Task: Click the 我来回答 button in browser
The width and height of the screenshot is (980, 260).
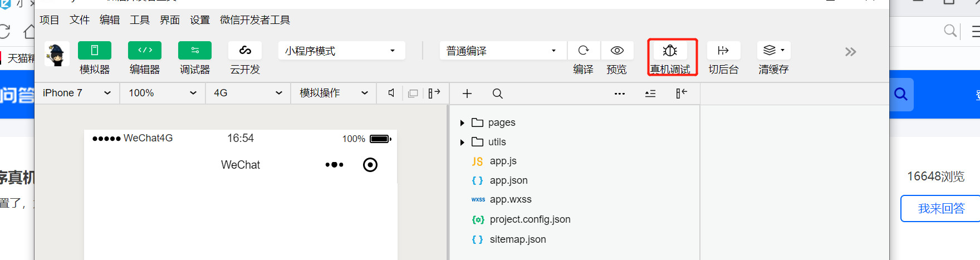Action: [940, 209]
